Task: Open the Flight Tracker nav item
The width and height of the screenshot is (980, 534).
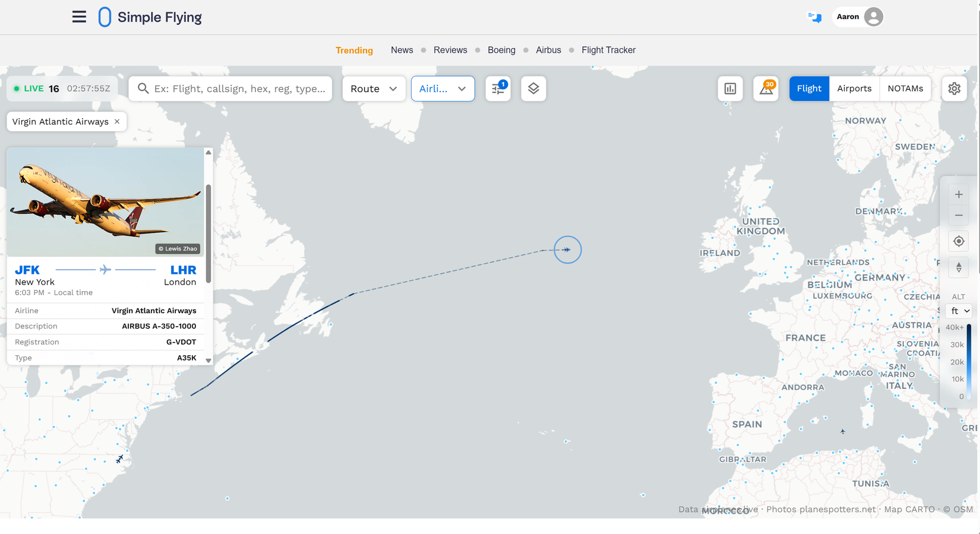Action: (608, 50)
